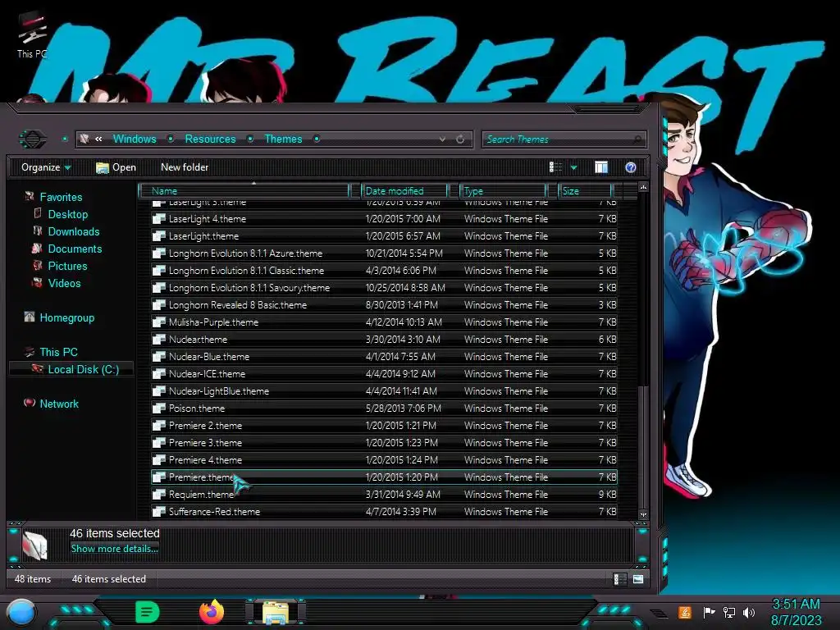Sort by the Type column header
Viewport: 840px width, 630px height.
[503, 190]
